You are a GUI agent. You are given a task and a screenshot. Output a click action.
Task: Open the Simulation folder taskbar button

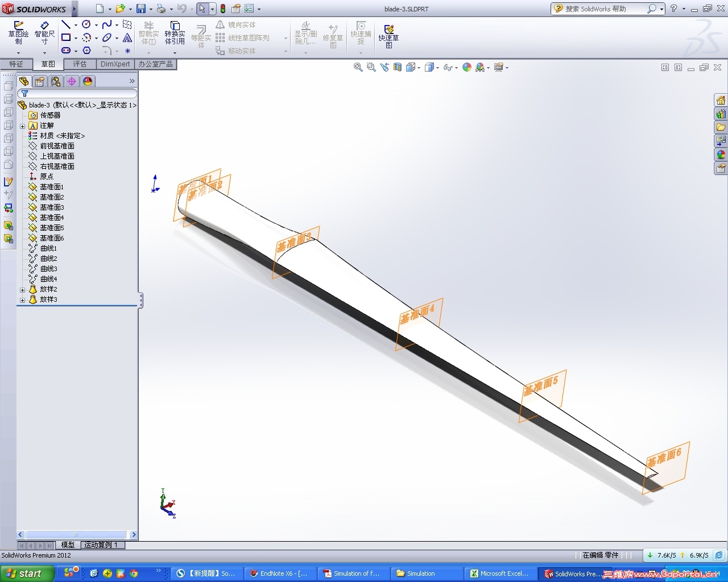[426, 573]
